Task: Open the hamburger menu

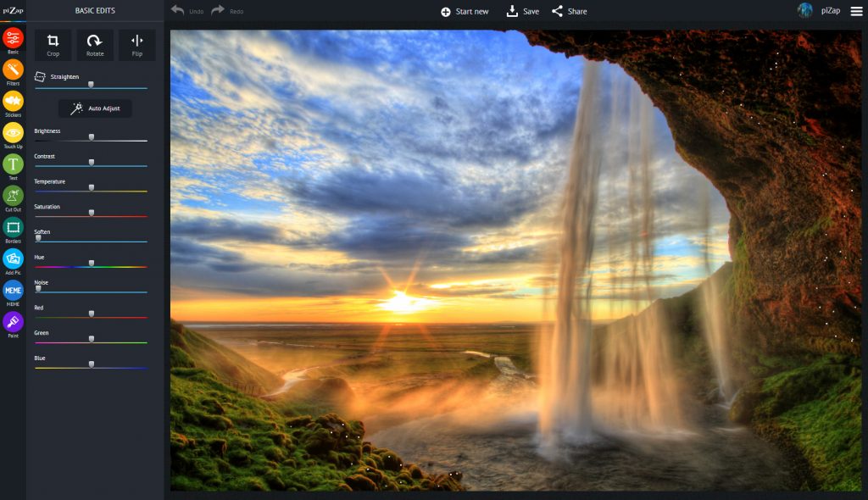Action: pyautogui.click(x=856, y=11)
